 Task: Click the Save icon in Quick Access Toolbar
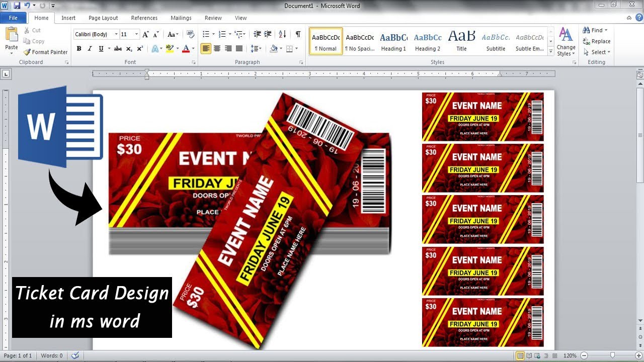[17, 6]
